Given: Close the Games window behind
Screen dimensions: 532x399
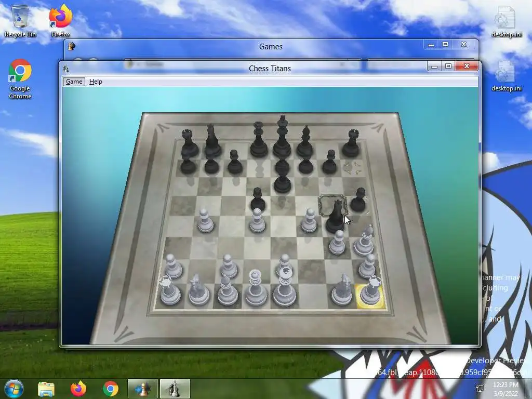Looking at the screenshot, I should click(463, 45).
